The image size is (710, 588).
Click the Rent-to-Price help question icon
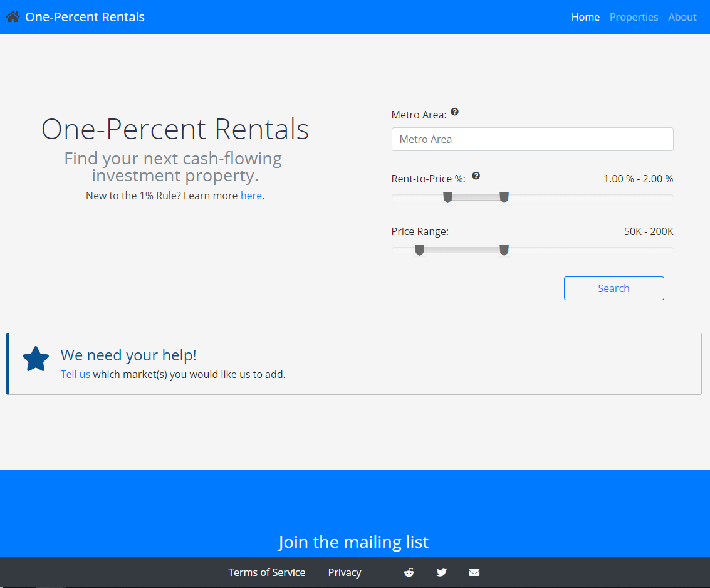tap(476, 176)
